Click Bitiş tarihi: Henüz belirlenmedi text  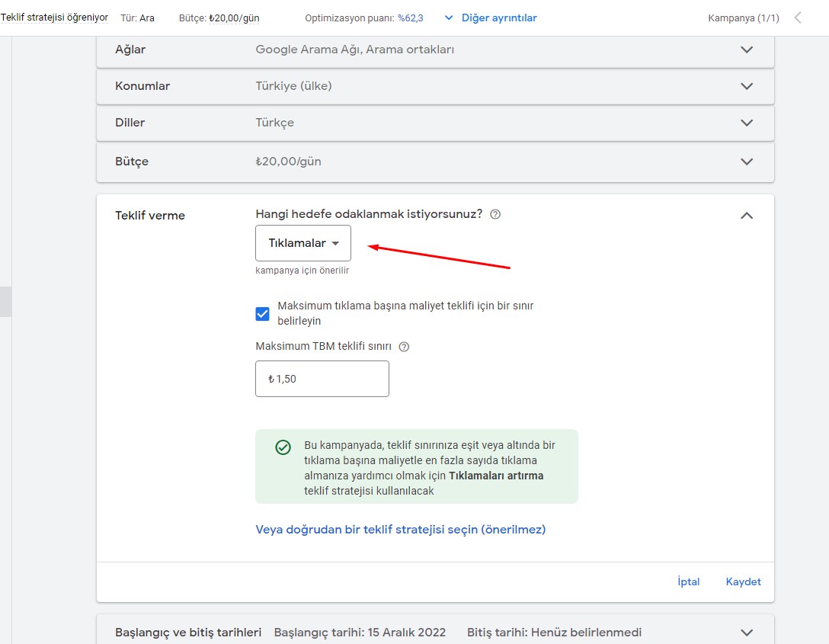pos(554,633)
